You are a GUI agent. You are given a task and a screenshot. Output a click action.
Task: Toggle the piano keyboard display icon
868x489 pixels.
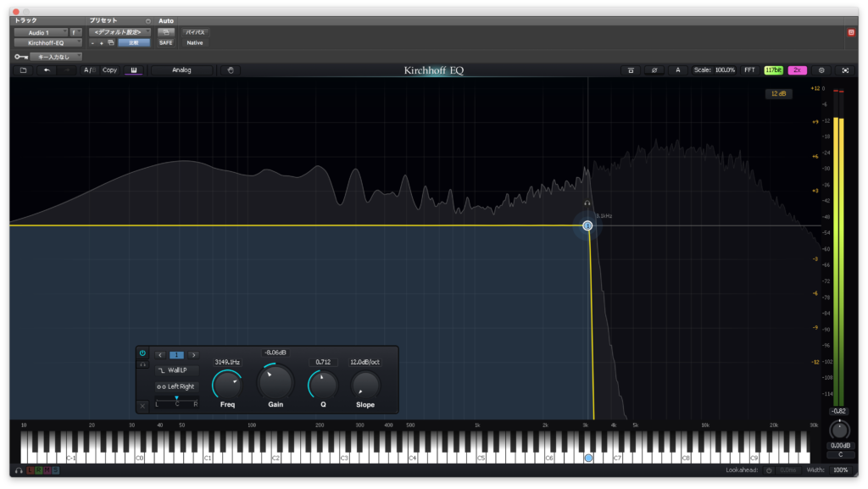click(133, 70)
